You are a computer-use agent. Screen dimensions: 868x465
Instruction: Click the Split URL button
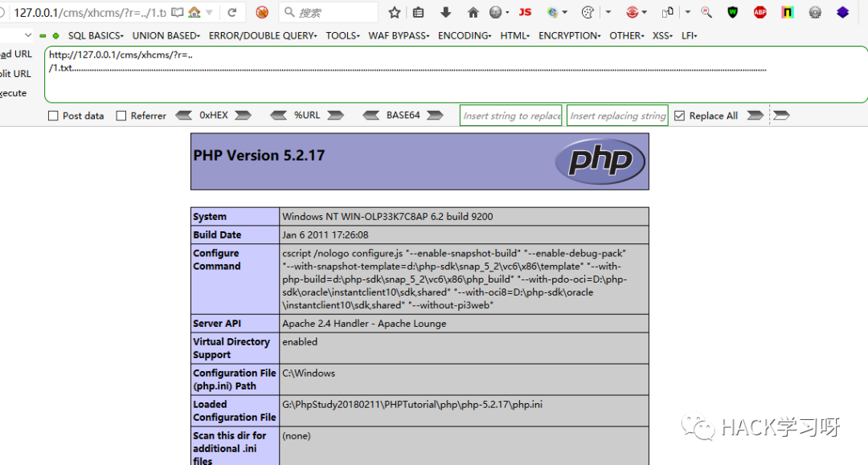click(x=15, y=74)
